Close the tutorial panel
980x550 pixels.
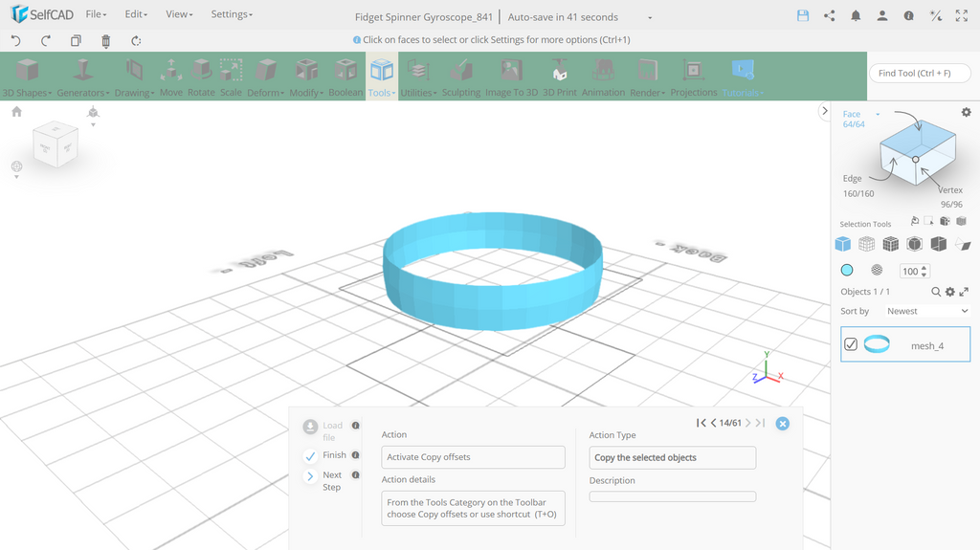click(x=782, y=424)
